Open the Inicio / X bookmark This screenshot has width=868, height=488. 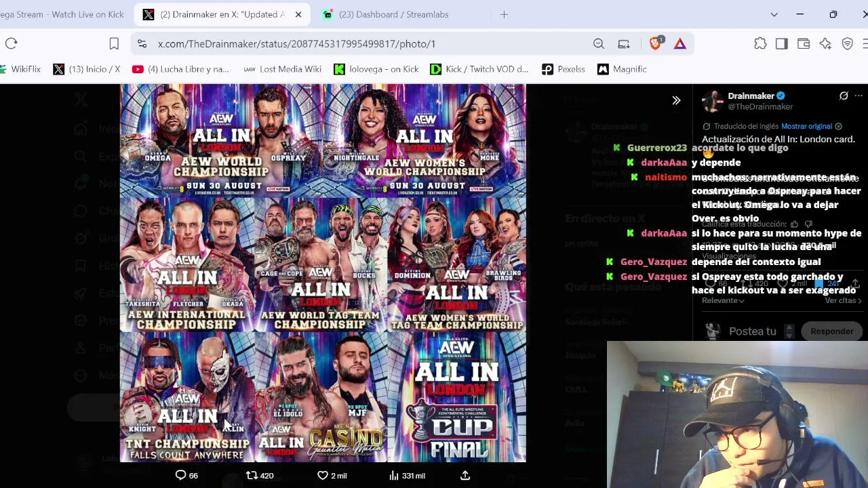[86, 69]
